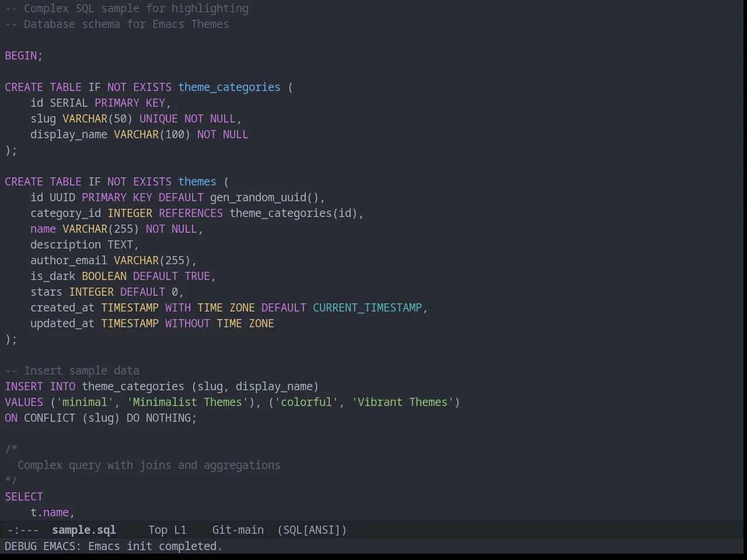Click the word 'description' before TEXT
The image size is (747, 560).
tap(66, 244)
